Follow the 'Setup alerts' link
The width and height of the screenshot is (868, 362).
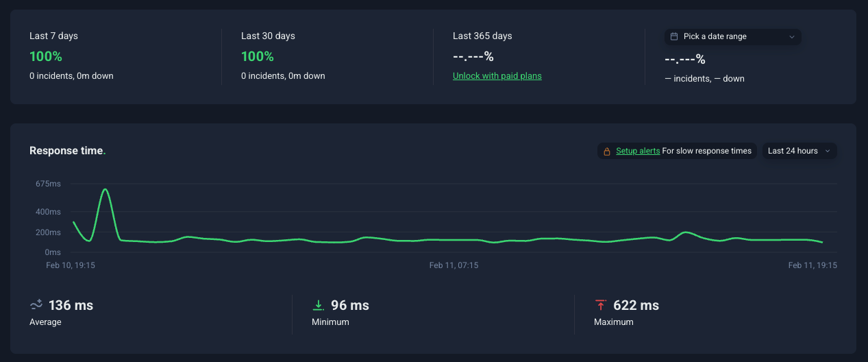[638, 151]
